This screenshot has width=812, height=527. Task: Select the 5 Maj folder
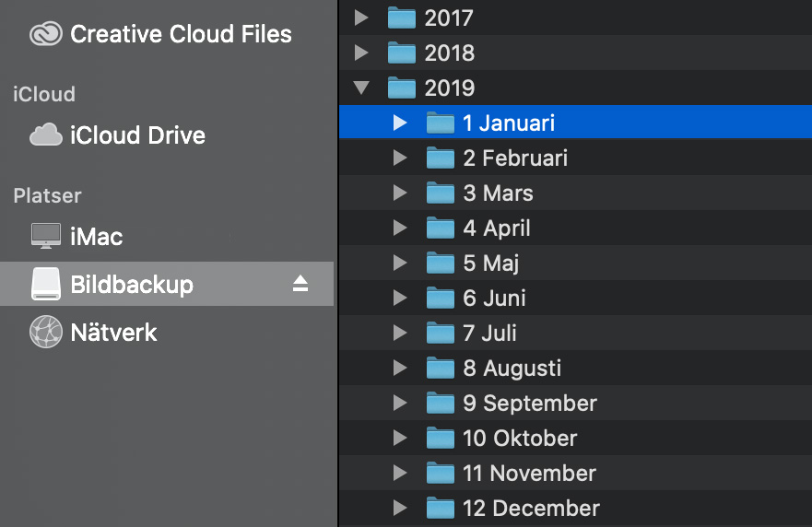click(491, 263)
